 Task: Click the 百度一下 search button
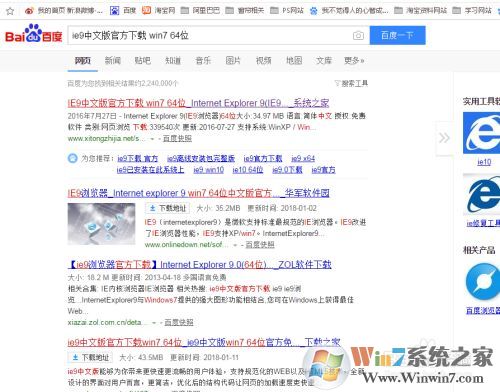[397, 35]
